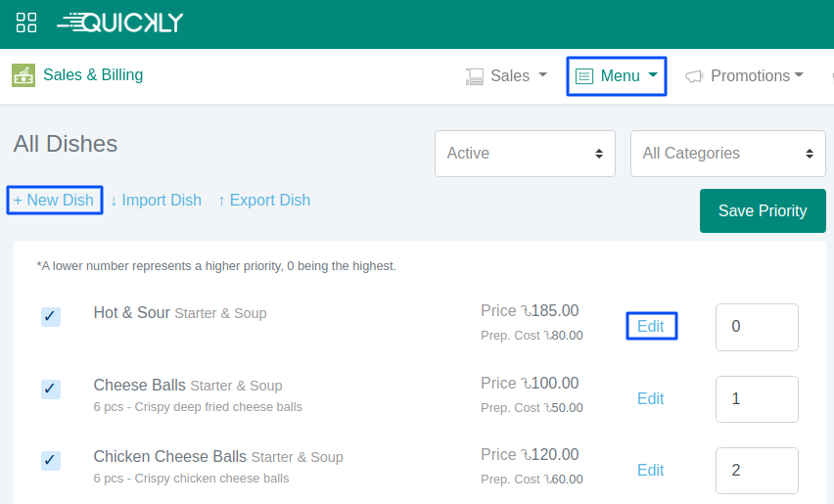Click the Import Dish link
The width and height of the screenshot is (834, 504).
156,201
